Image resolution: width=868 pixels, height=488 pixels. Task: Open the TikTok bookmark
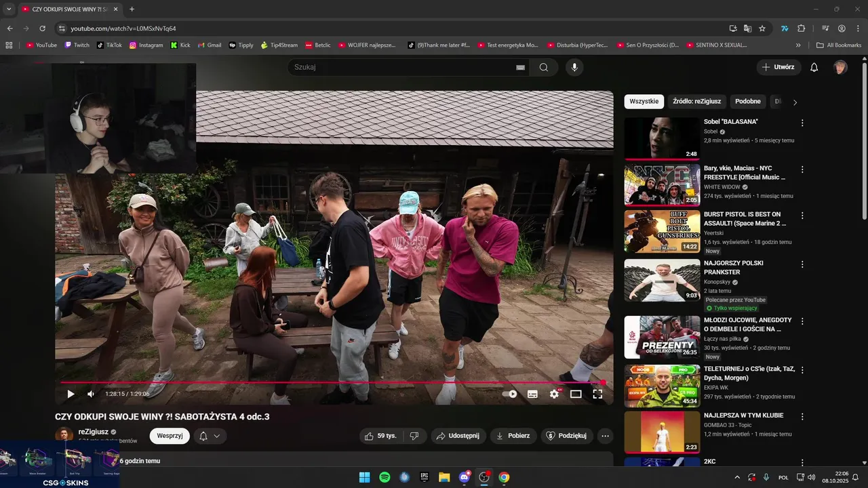(109, 45)
